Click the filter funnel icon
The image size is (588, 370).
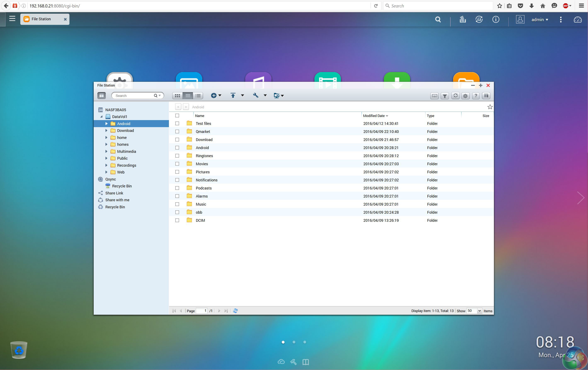tap(445, 96)
